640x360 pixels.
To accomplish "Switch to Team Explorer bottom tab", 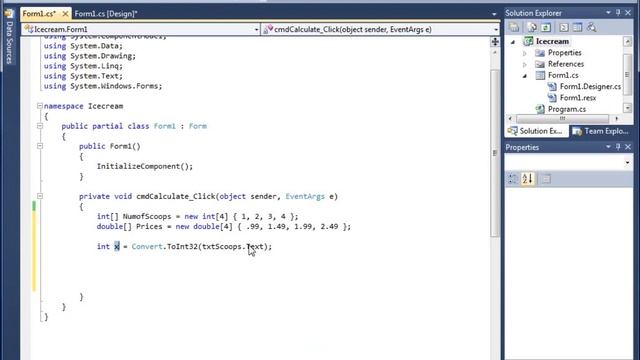I will pos(600,131).
